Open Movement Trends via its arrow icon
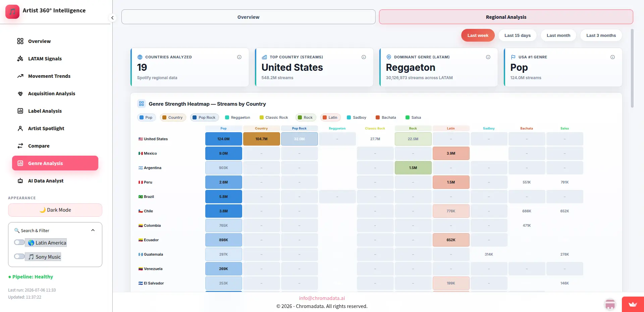The image size is (644, 312). click(20, 76)
